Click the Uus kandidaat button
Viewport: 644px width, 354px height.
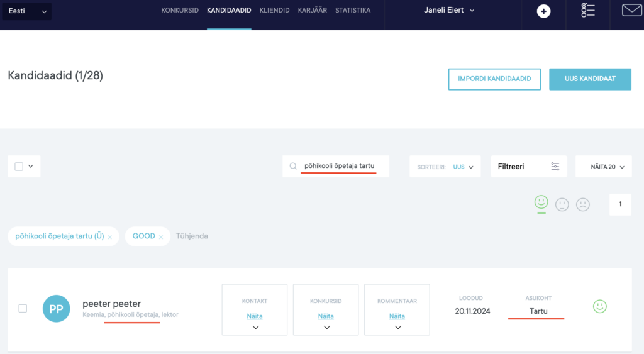589,79
